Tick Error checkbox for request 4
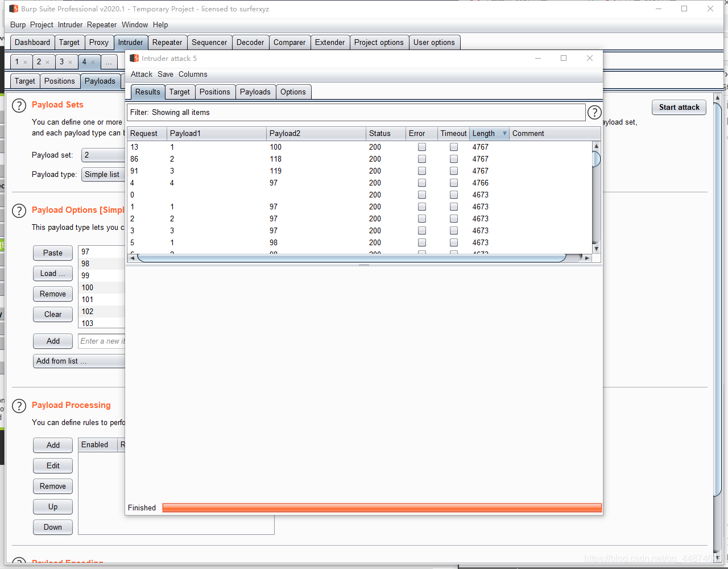Viewport: 728px width, 569px height. coord(421,183)
